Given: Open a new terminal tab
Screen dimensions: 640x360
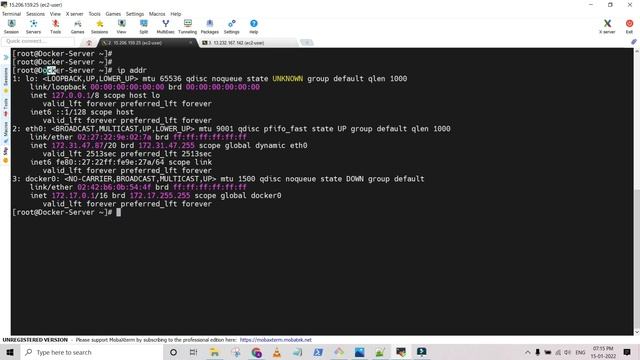Looking at the screenshot, I should coord(307,42).
